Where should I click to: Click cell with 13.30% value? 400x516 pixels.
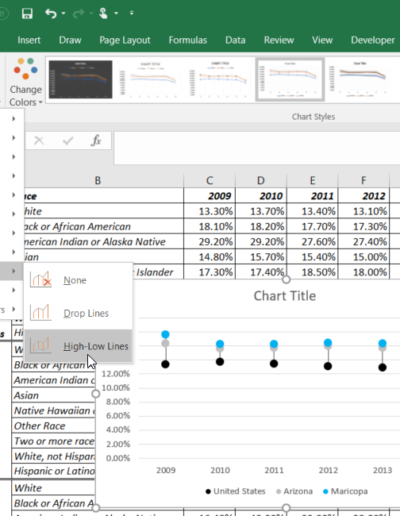point(209,211)
